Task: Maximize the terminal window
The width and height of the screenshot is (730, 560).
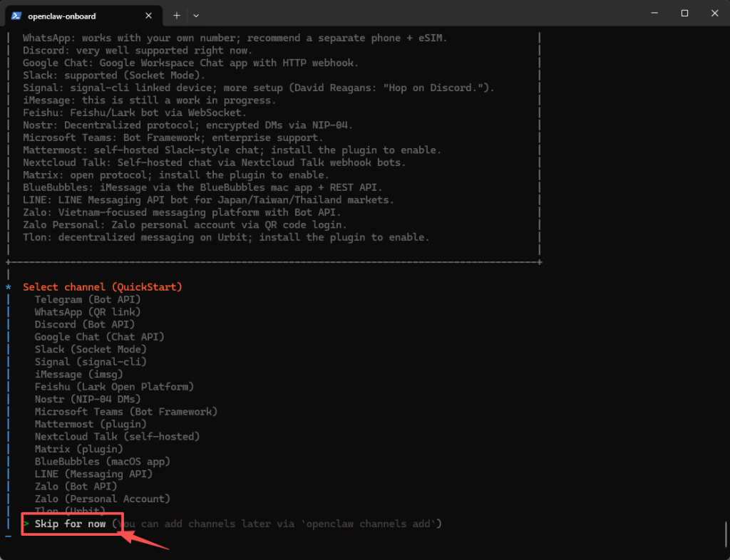Action: (684, 14)
